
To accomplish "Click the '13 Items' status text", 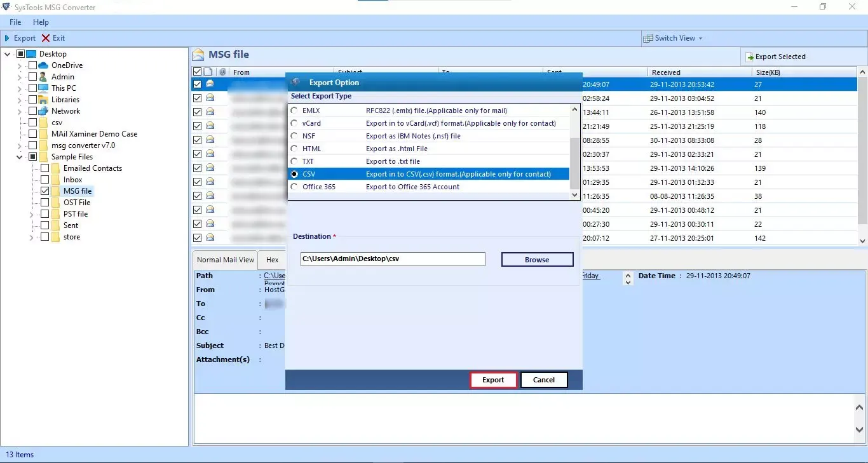I will (20, 455).
